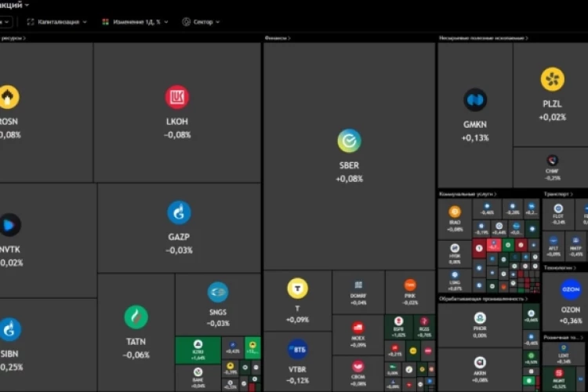This screenshot has width=588, height=392.
Task: Click the Rosneft ROSN flame logo
Action: [x=9, y=97]
